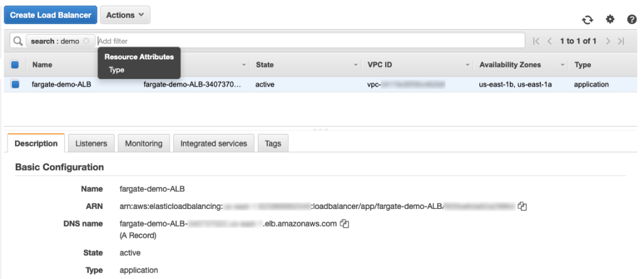Toggle the select-all header checkbox
Image resolution: width=644 pixels, height=279 pixels.
(x=15, y=64)
